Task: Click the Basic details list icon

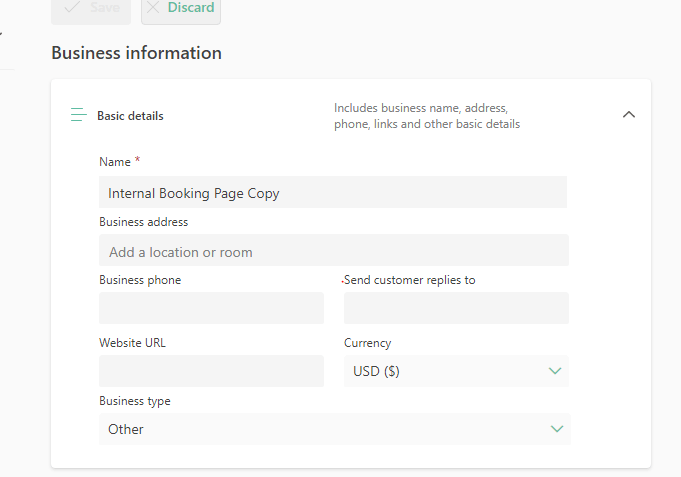Action: coord(79,115)
